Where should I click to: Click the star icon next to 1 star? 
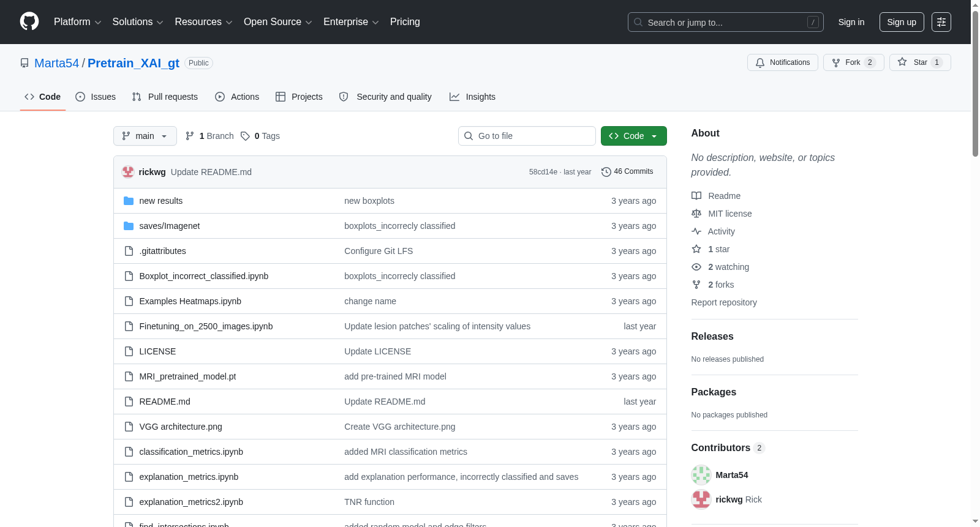pos(696,249)
